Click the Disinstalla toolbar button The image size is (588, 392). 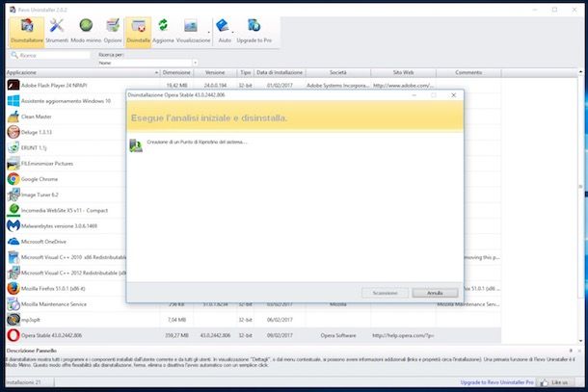139,32
